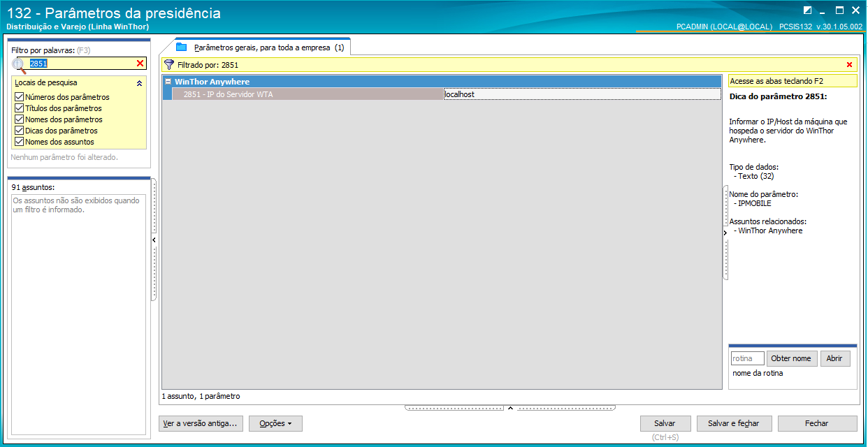The width and height of the screenshot is (868, 447).
Task: Remove the 'Filtrado por: 2851' filter
Action: pyautogui.click(x=849, y=65)
